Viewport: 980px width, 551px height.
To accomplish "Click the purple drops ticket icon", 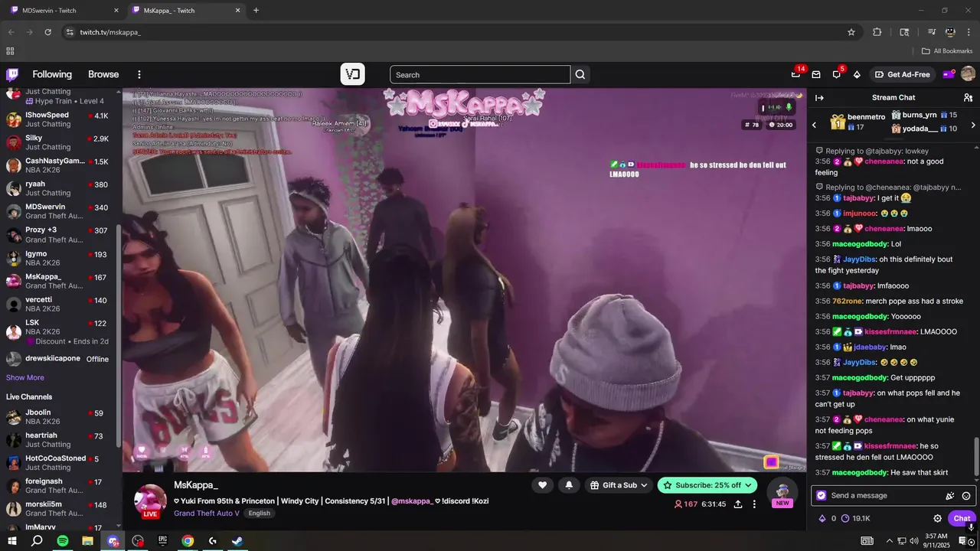I will point(948,74).
